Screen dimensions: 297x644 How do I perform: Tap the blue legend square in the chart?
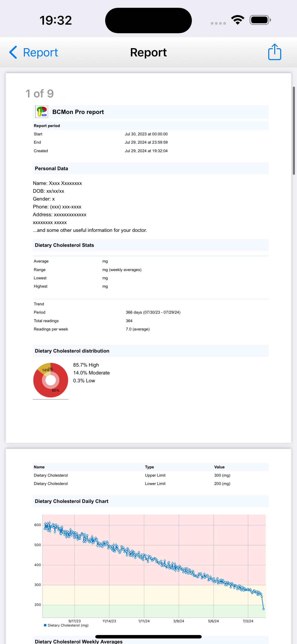[x=45, y=625]
